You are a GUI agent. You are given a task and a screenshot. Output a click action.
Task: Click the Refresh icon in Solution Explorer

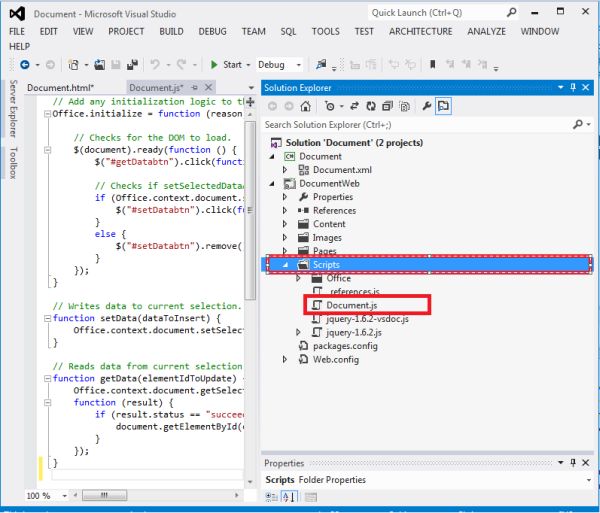pos(371,106)
